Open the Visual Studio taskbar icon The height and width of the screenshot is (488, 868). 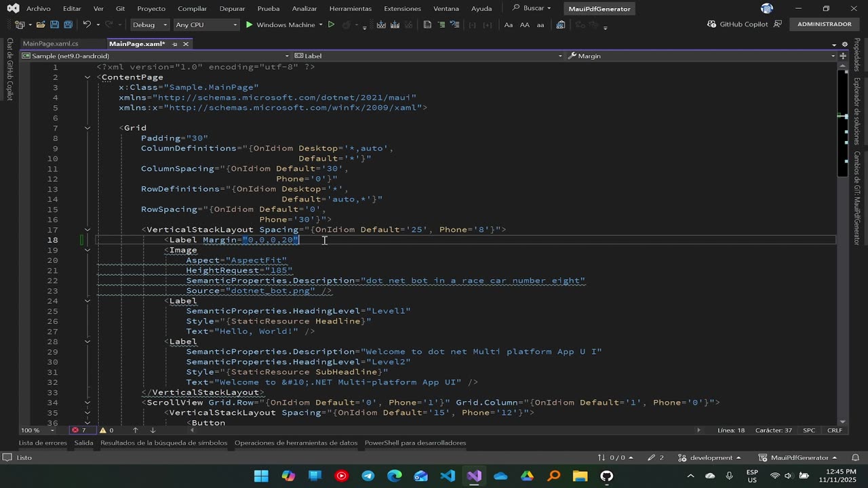click(x=474, y=476)
